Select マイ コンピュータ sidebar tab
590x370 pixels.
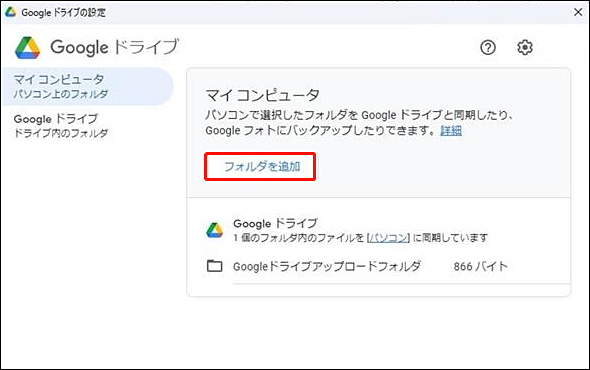(87, 87)
